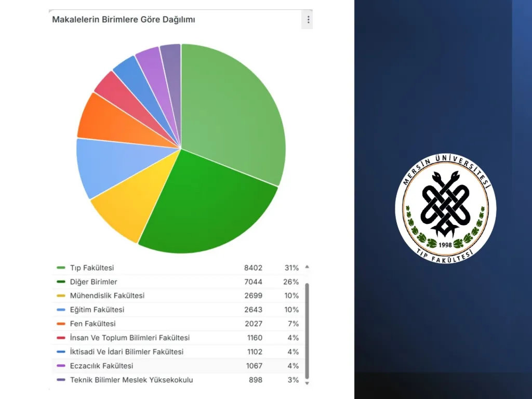The image size is (532, 399).
Task: Click the legend scroll down arrow
Action: click(307, 383)
